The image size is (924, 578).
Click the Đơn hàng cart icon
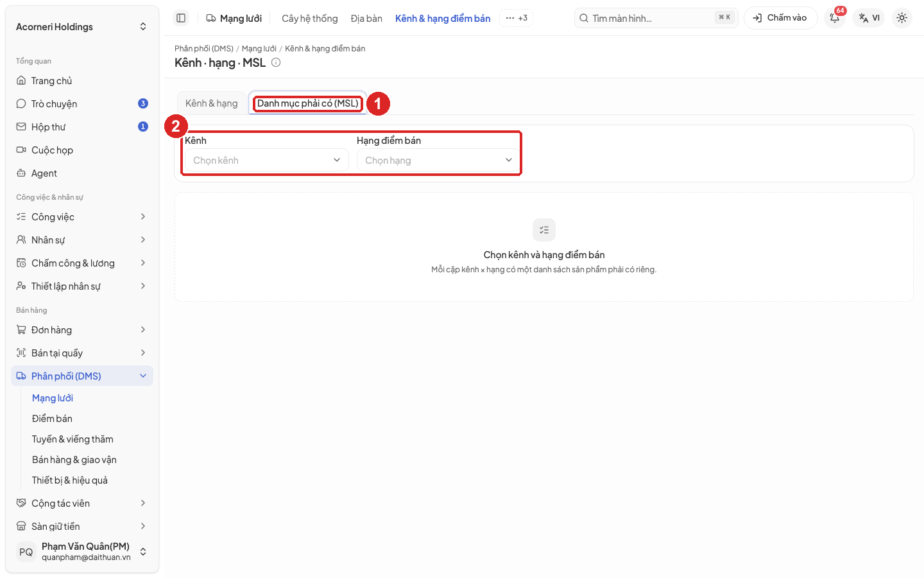(21, 330)
